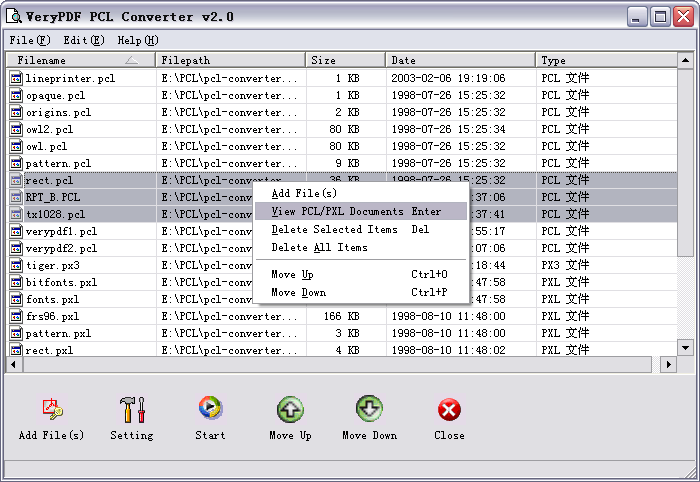Click the file icon beside pattern.pcl
Screen dimensions: 700x482
[16, 163]
